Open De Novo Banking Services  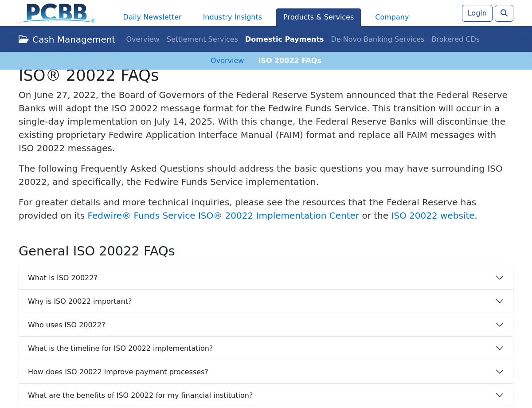(377, 39)
